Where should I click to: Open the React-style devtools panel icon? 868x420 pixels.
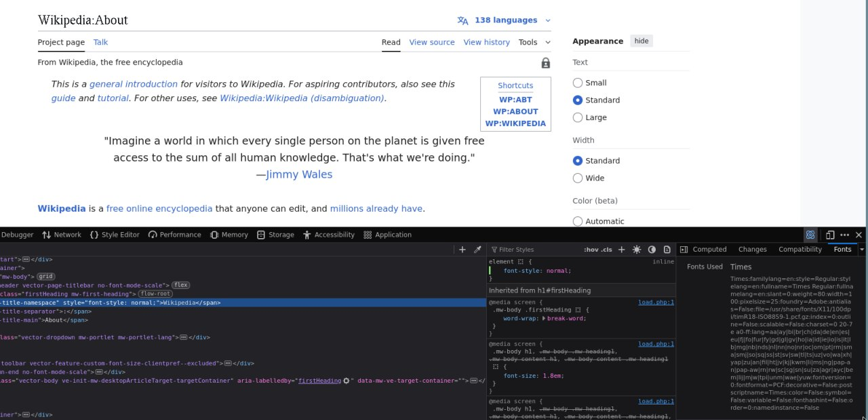tap(810, 235)
